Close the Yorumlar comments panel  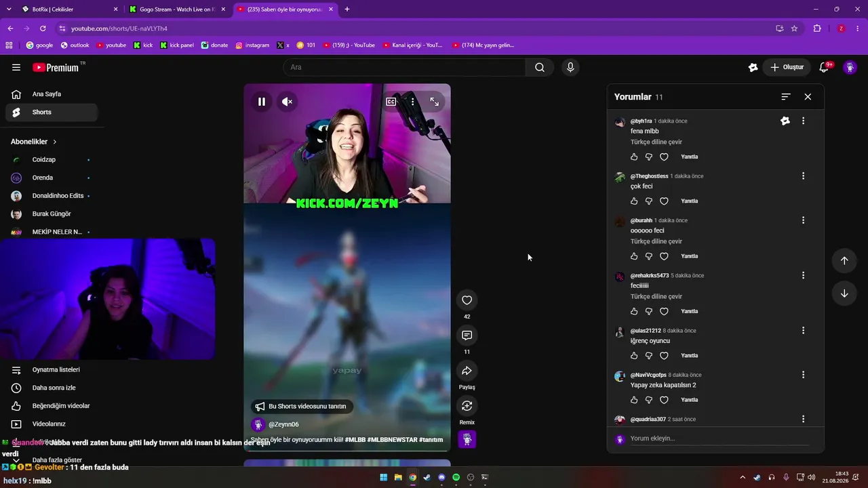[808, 97]
